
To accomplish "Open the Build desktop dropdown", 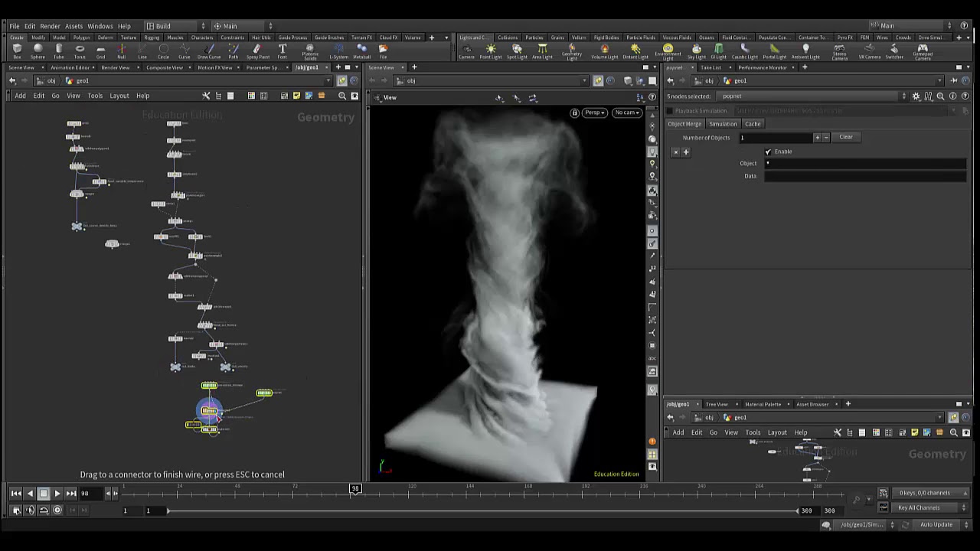I will (x=175, y=26).
